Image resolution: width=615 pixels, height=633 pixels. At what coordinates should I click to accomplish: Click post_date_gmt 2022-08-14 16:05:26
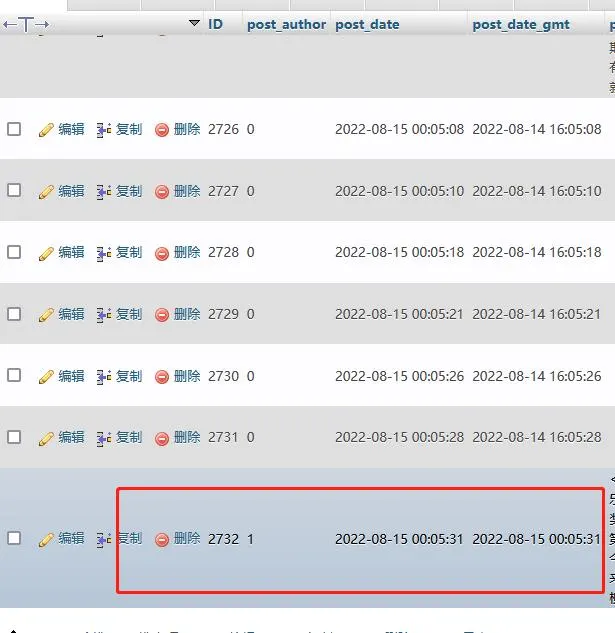point(537,376)
